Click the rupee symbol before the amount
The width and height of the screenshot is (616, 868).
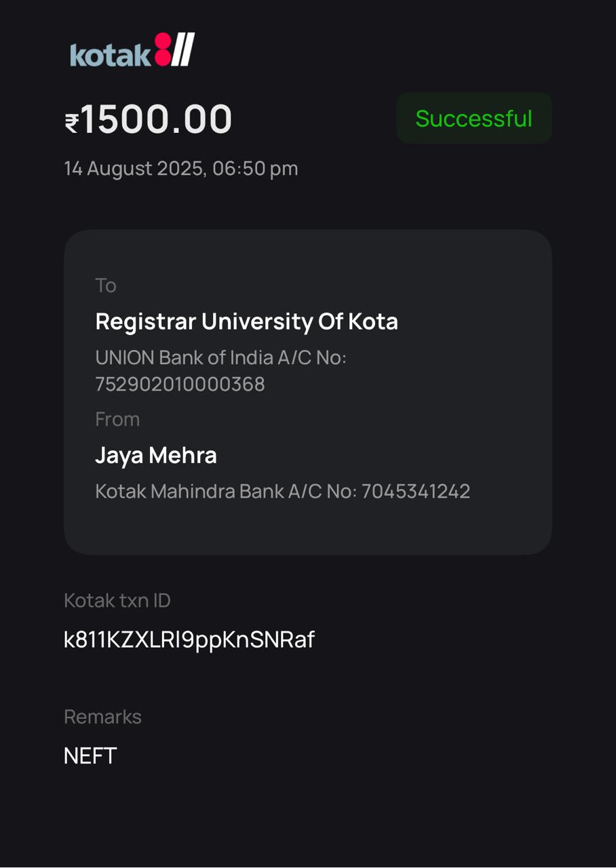72,123
